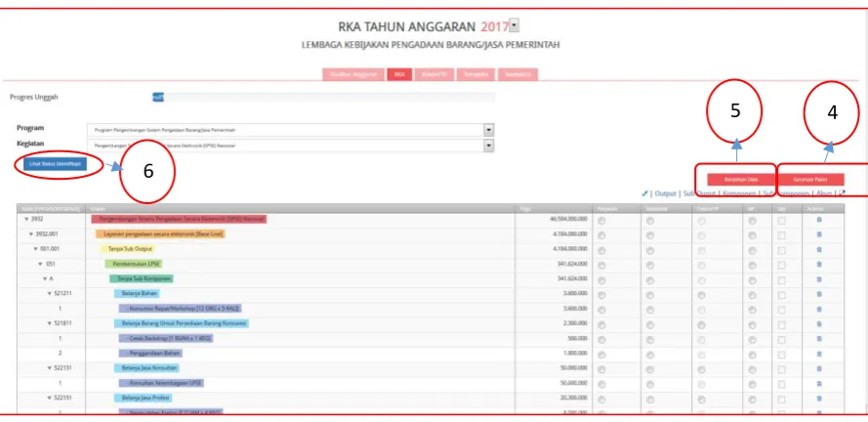Click orange label Layanan pengadaan secara elektronik
The height and width of the screenshot is (422, 868).
(160, 234)
